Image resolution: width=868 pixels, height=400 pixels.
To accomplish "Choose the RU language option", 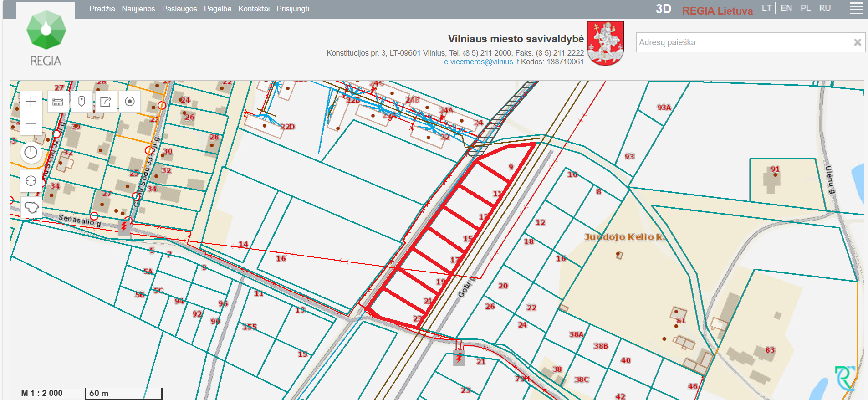I will 825,8.
